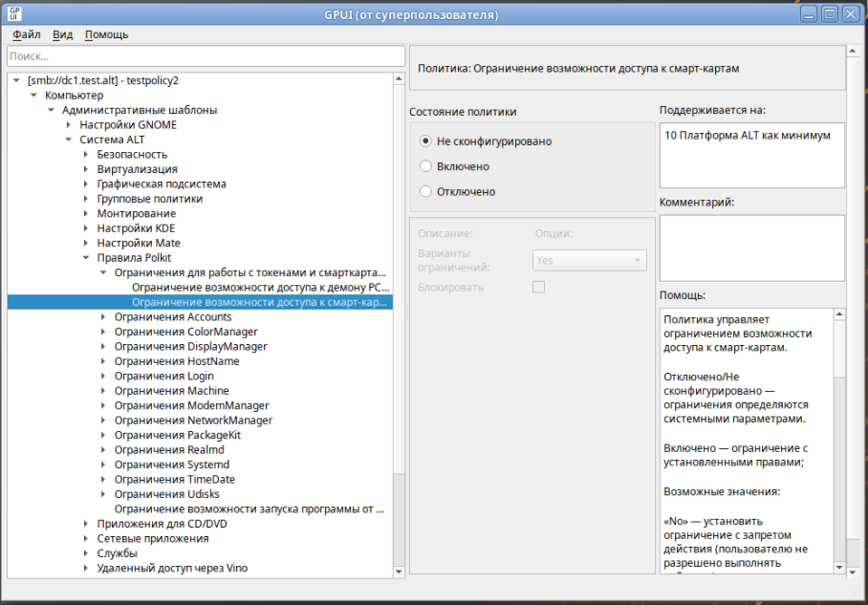Click the Помощь text scroll-up arrow
Image resolution: width=868 pixels, height=605 pixels.
[839, 314]
